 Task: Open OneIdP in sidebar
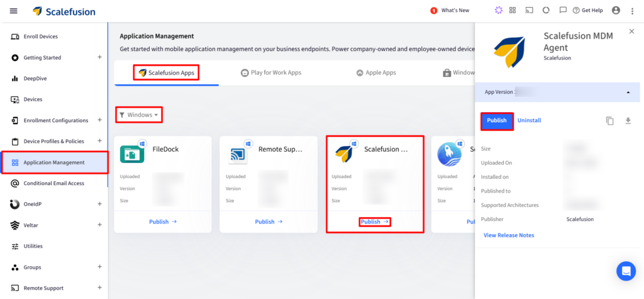[x=34, y=205]
